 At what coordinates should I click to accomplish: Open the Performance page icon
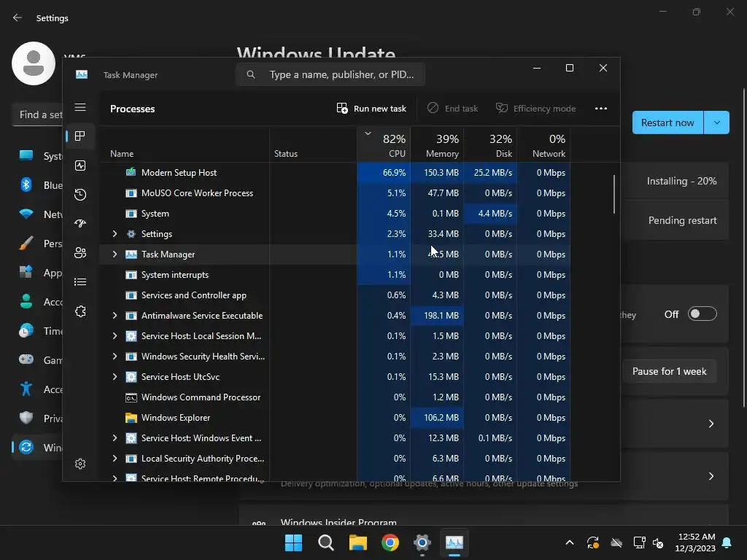point(80,166)
